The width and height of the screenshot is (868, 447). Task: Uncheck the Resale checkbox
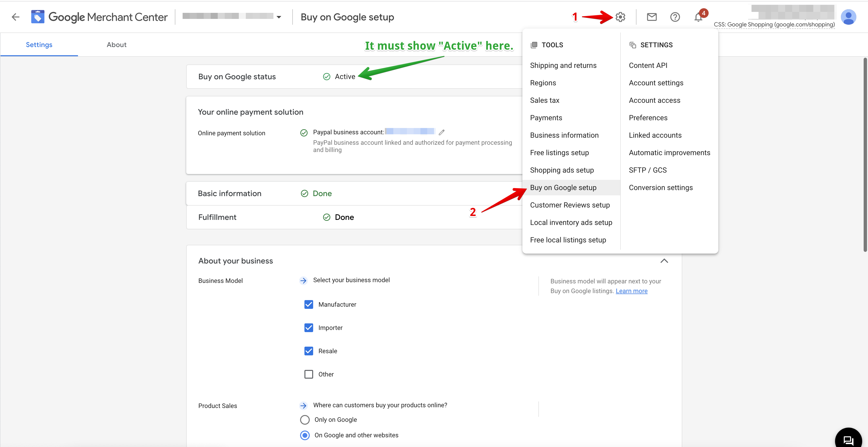[309, 351]
